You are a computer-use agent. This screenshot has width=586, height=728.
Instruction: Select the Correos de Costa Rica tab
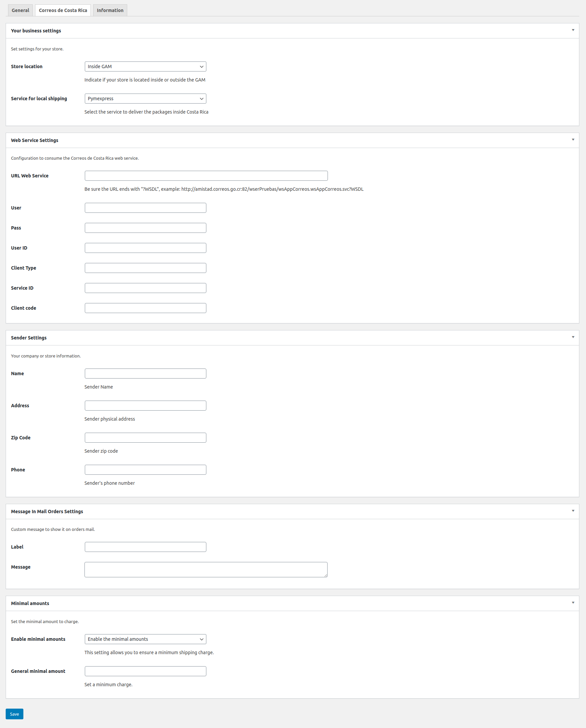[63, 10]
